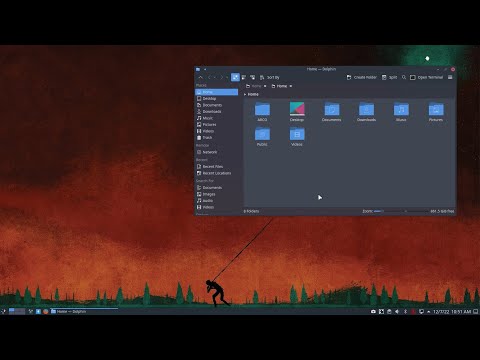
Task: Go up one folder with Up arrow
Action: pyautogui.click(x=200, y=77)
